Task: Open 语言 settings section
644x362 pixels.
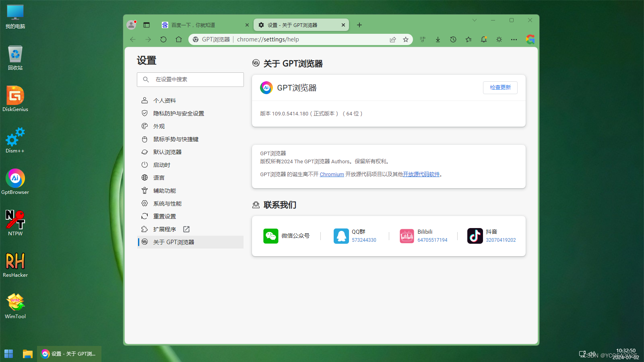Action: (190, 178)
